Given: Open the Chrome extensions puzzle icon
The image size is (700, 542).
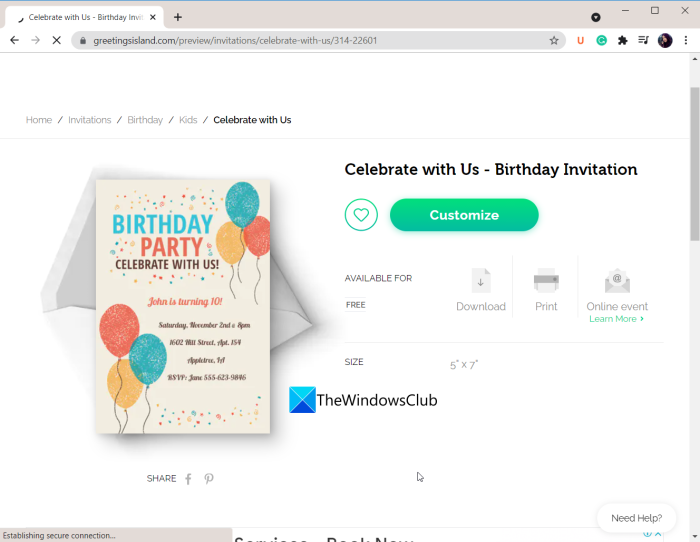Looking at the screenshot, I should pyautogui.click(x=623, y=41).
